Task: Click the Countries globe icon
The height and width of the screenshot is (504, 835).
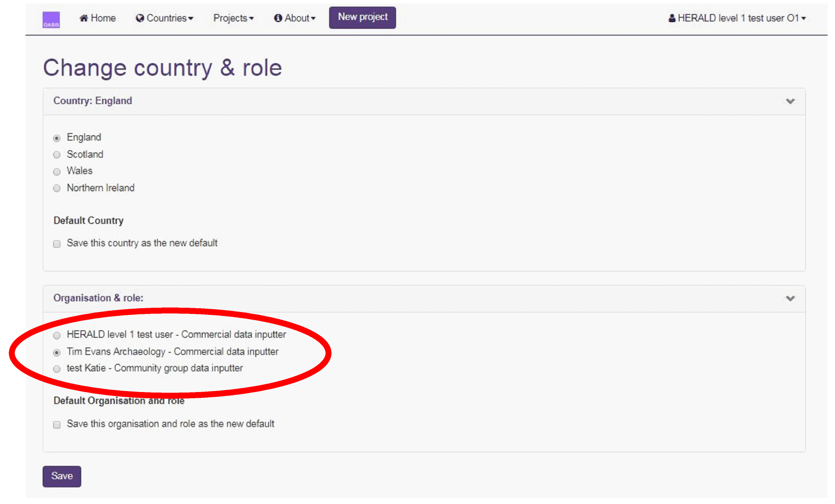Action: pyautogui.click(x=140, y=18)
